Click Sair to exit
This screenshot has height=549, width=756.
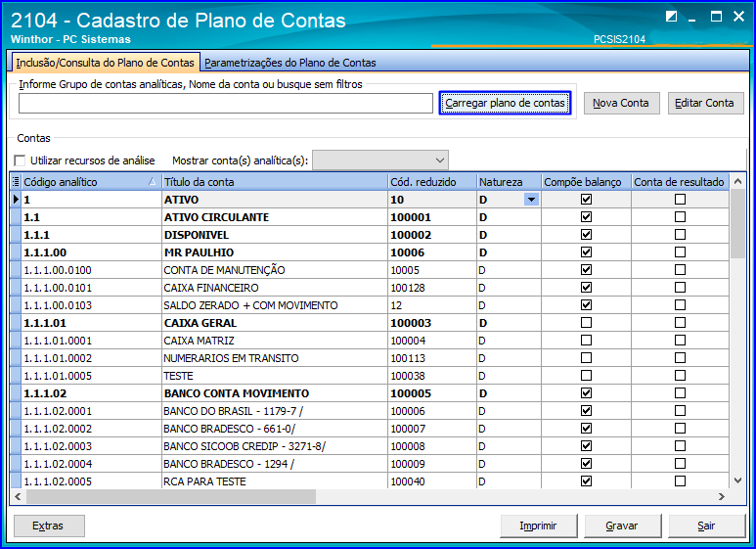click(706, 526)
